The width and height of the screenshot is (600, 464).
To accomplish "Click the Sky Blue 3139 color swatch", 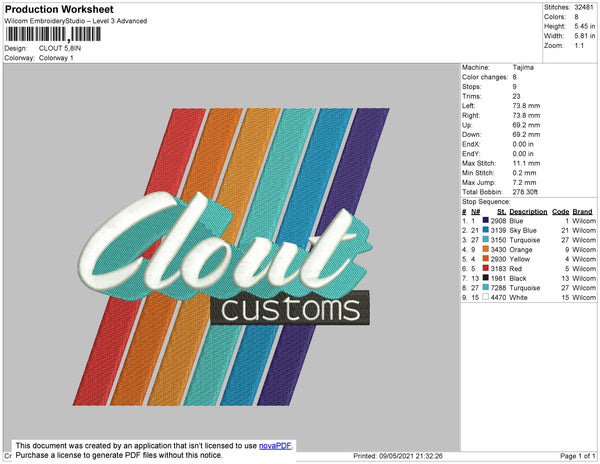I will (486, 230).
